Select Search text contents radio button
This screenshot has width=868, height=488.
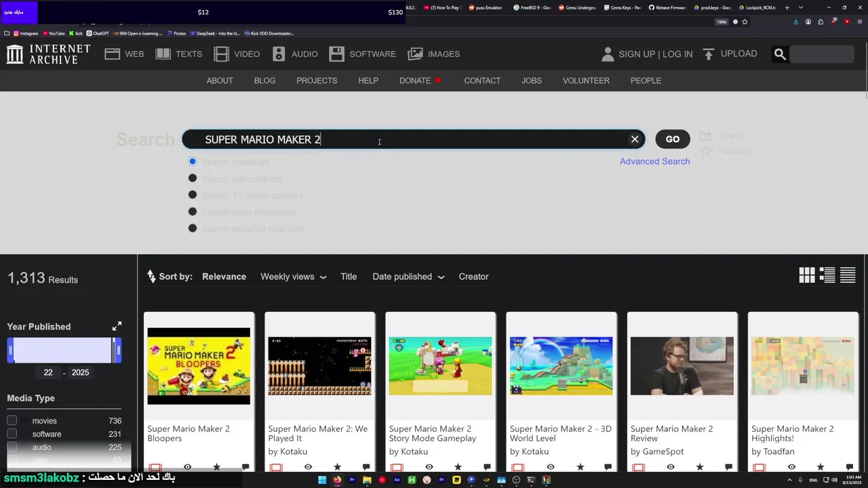(x=193, y=178)
